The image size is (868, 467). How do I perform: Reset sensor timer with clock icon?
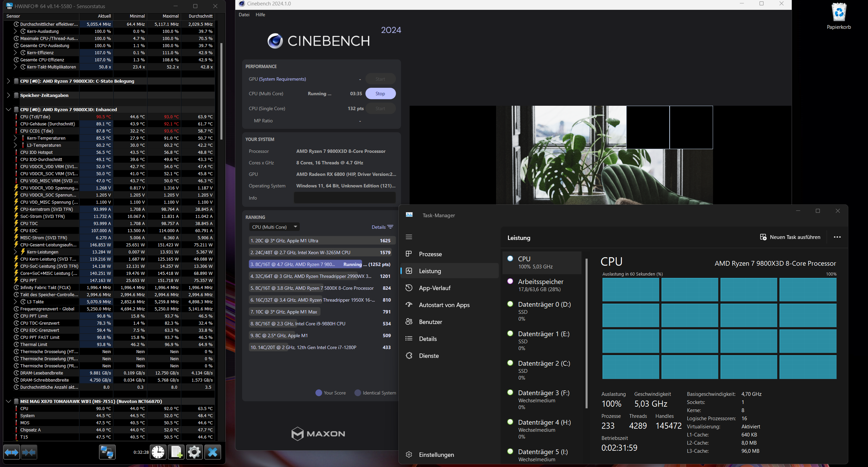[x=158, y=452]
